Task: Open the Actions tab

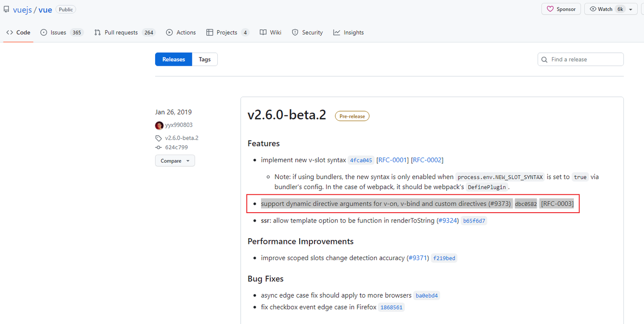Action: coord(181,33)
